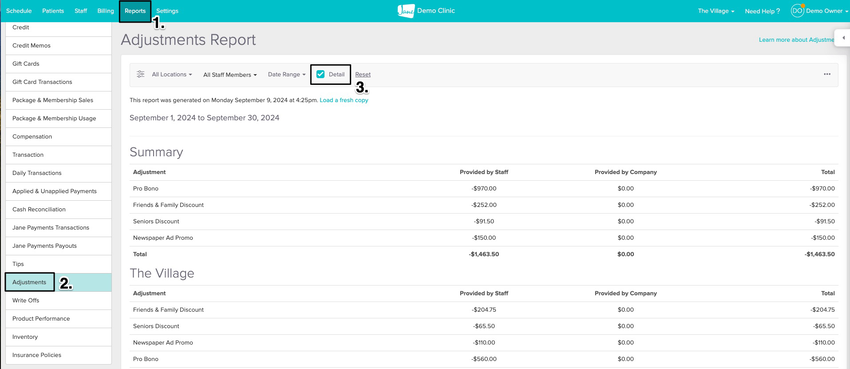
Task: Click the Demo Owner DO avatar
Action: pyautogui.click(x=796, y=11)
